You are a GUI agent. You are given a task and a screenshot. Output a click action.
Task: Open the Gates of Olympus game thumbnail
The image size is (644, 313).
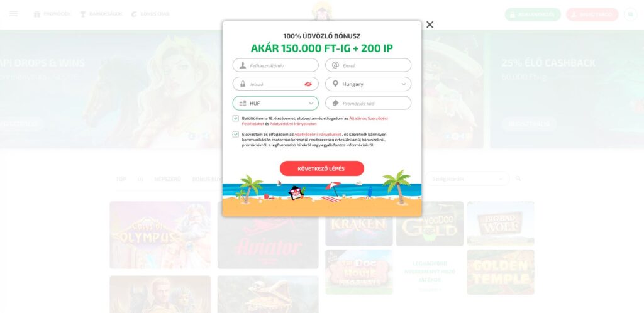pyautogui.click(x=160, y=235)
